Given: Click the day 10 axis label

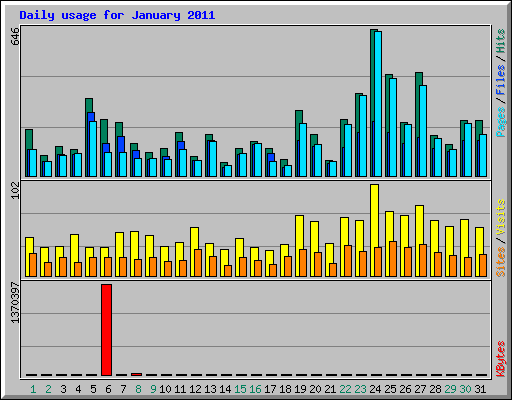Looking at the screenshot, I should tap(165, 389).
